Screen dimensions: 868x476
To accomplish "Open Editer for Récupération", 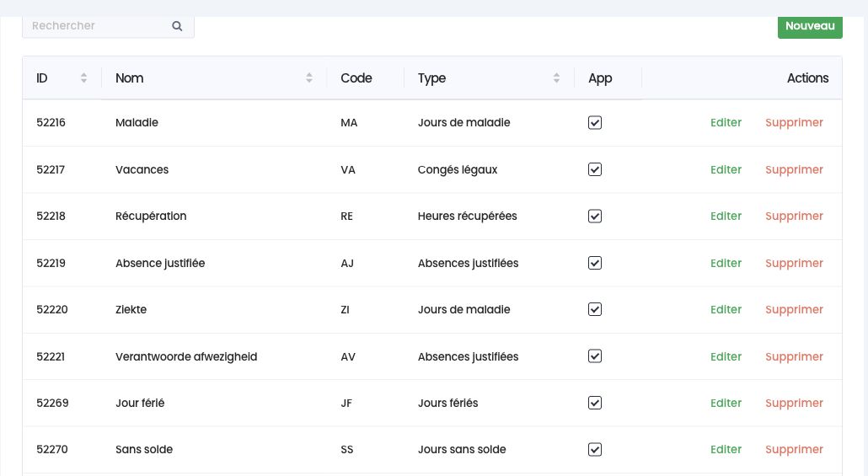I will click(726, 216).
